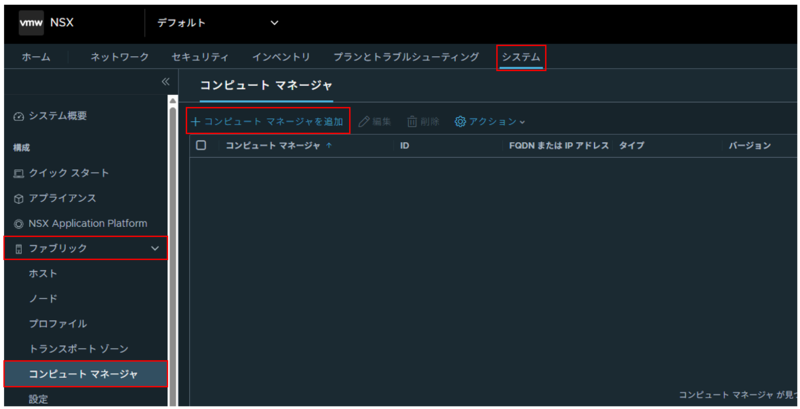Screen dimensions: 800x409
Task: Open プランとトラブルシューティング tab
Action: coord(406,57)
